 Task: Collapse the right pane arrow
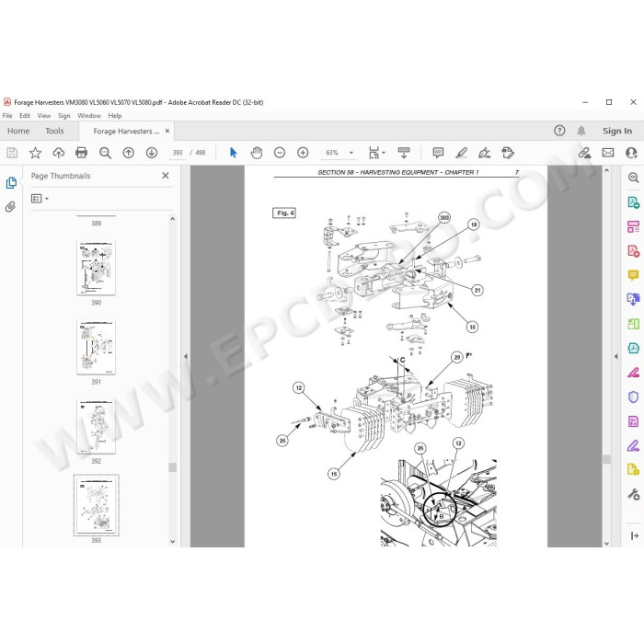pos(615,357)
